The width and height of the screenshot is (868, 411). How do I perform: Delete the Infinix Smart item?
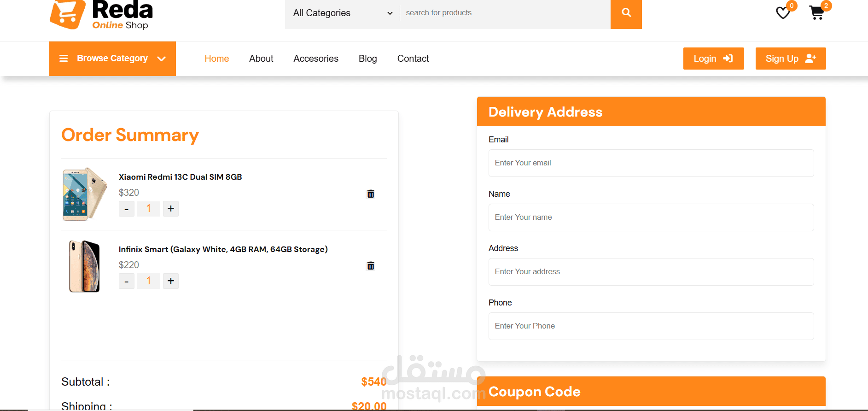coord(371,266)
